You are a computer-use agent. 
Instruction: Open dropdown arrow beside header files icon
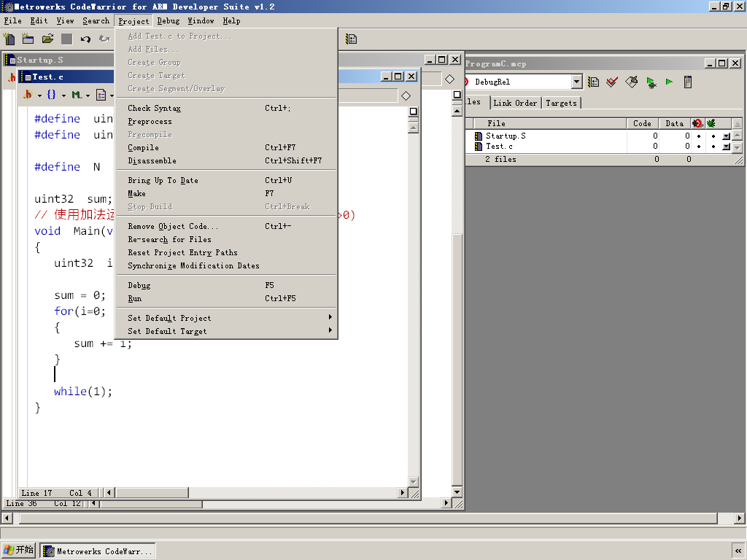pos(39,96)
